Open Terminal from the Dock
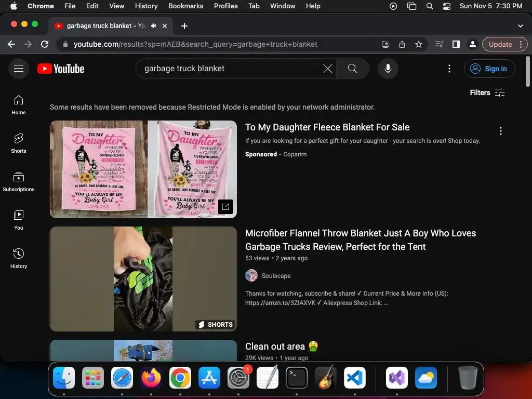The width and height of the screenshot is (532, 399). [x=297, y=378]
